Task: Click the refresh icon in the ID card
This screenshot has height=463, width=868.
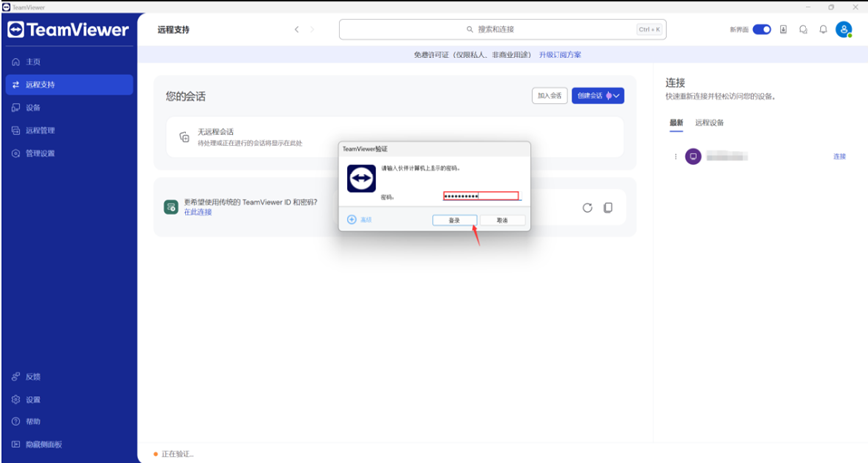Action: pyautogui.click(x=587, y=208)
